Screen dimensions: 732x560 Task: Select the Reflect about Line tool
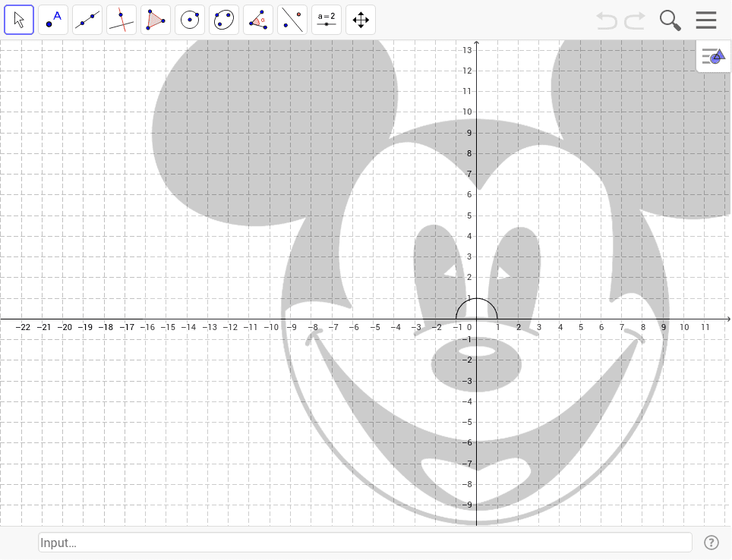click(292, 20)
